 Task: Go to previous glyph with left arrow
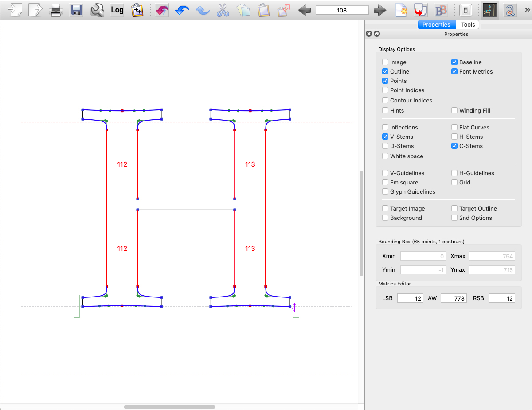(x=304, y=10)
